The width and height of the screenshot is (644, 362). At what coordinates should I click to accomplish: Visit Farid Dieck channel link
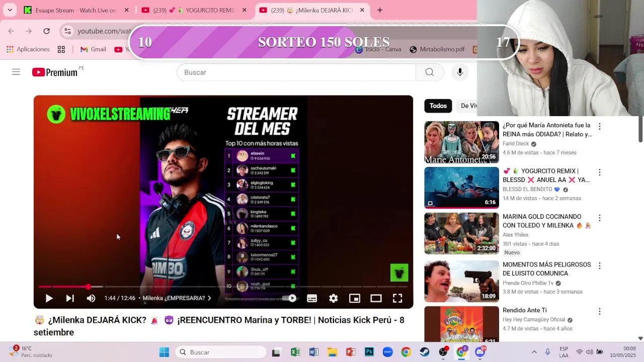pos(516,144)
